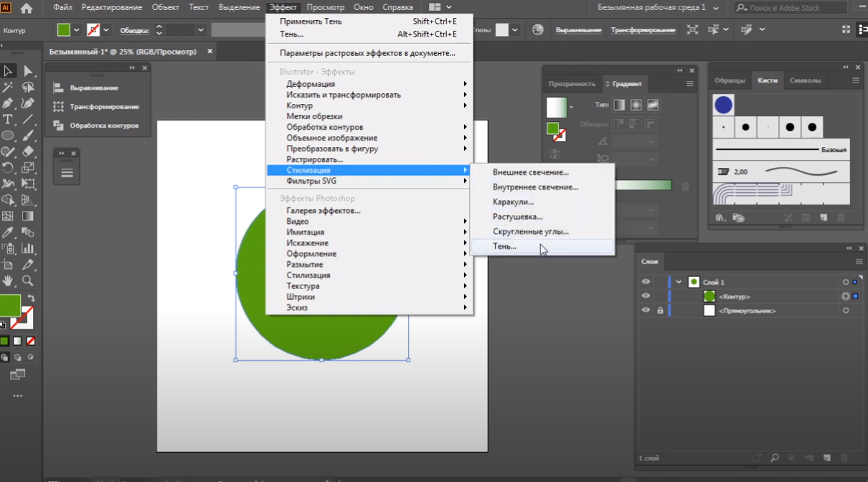This screenshot has width=868, height=482.
Task: Toggle visibility of Слой 1
Action: (x=646, y=282)
